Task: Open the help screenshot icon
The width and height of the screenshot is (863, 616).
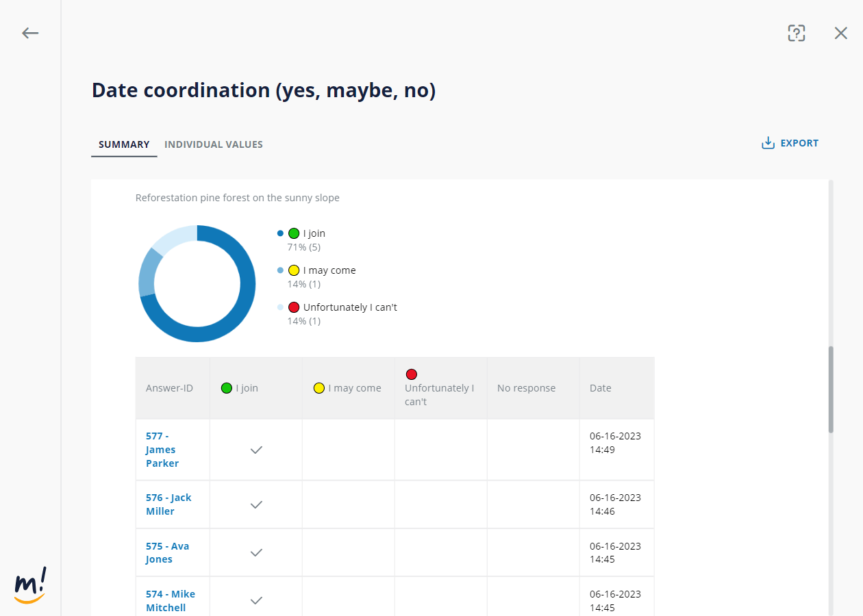Action: [x=796, y=33]
